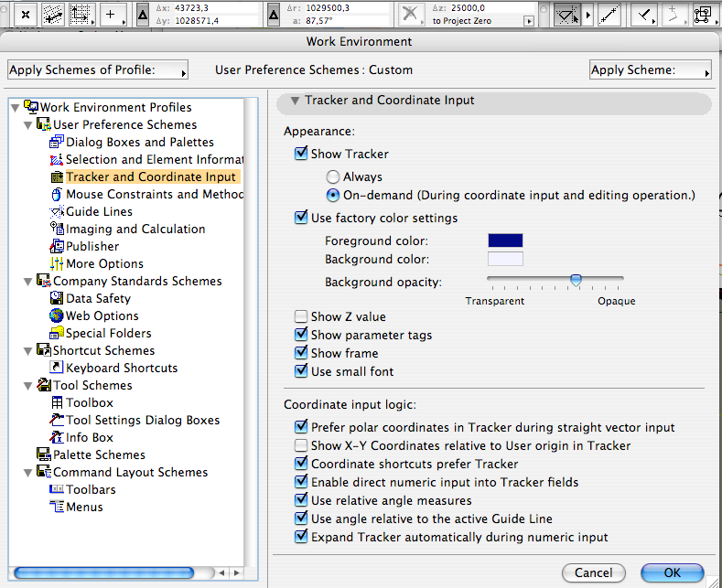Click the Guide Lines tree icon
This screenshot has height=588, width=722.
click(56, 211)
